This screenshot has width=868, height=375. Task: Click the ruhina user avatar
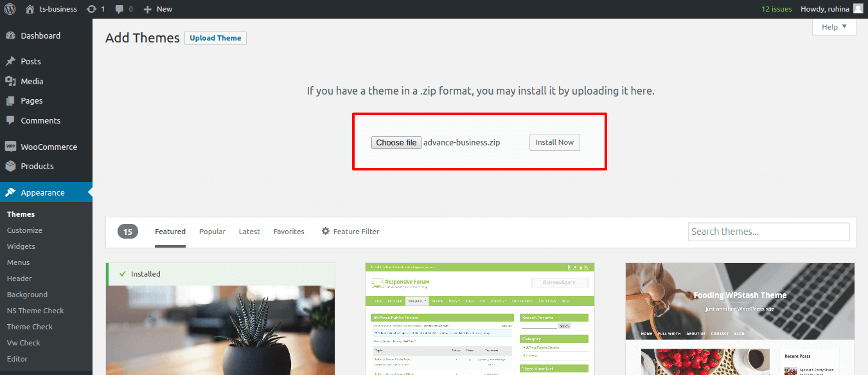pyautogui.click(x=858, y=9)
